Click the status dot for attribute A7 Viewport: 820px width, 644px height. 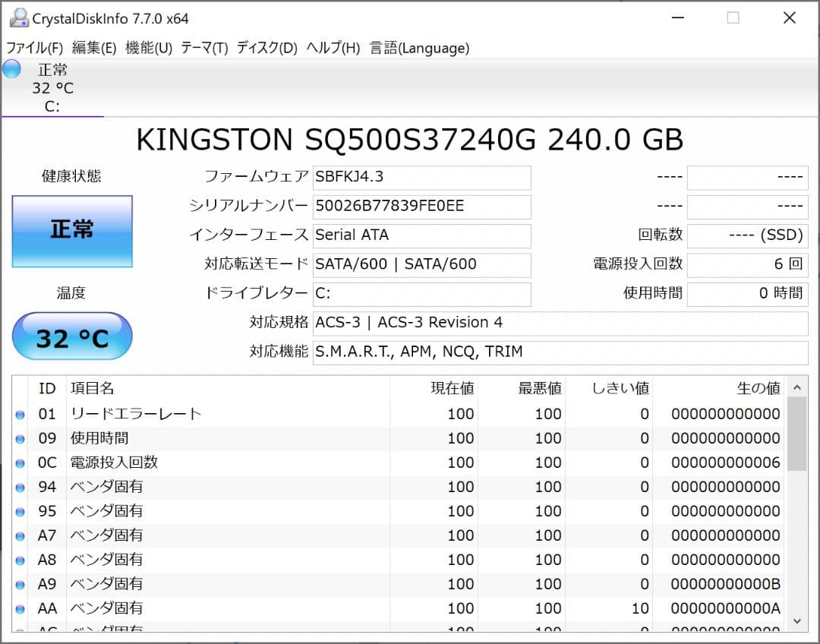click(x=19, y=535)
